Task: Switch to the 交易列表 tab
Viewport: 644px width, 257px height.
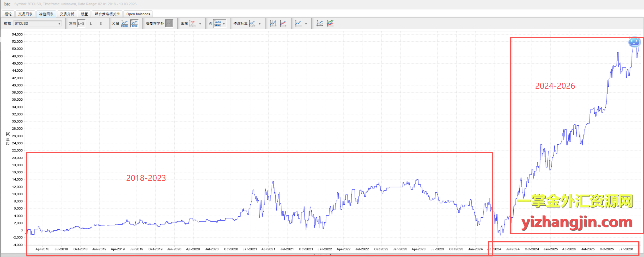Action: [x=25, y=14]
